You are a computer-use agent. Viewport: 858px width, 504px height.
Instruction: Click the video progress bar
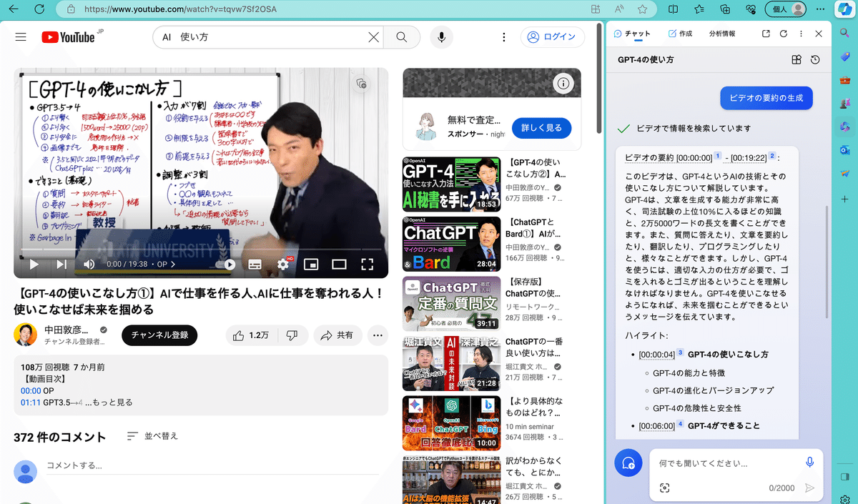(x=201, y=248)
